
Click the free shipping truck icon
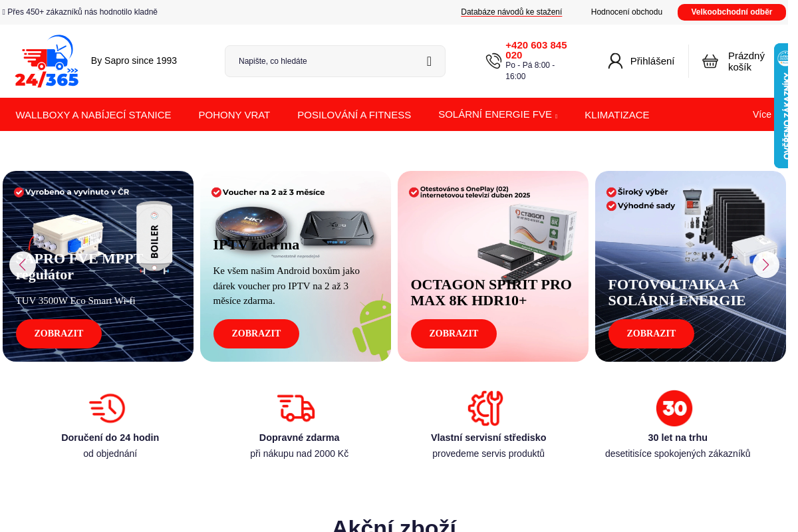tap(296, 408)
